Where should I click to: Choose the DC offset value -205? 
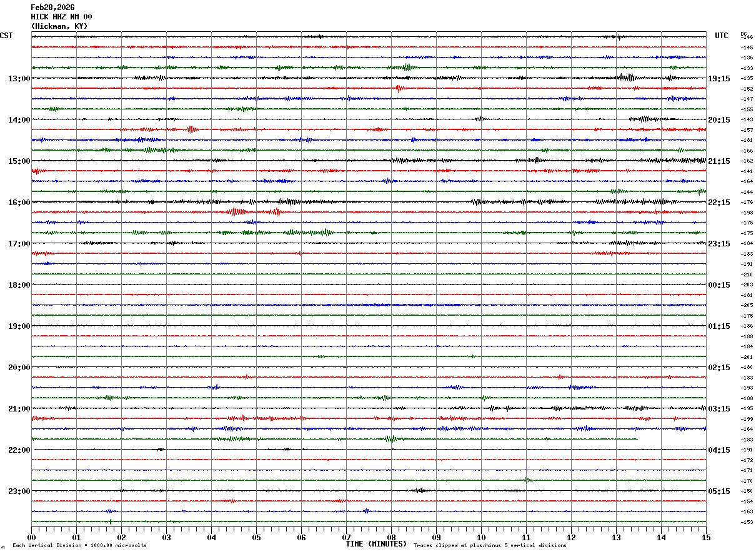pos(747,306)
